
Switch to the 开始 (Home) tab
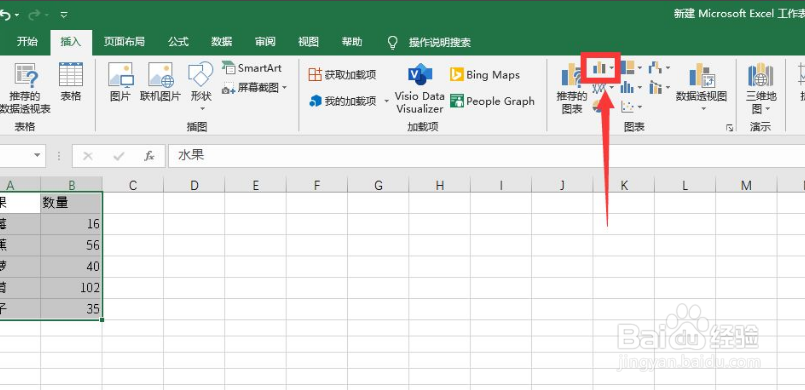[x=27, y=42]
